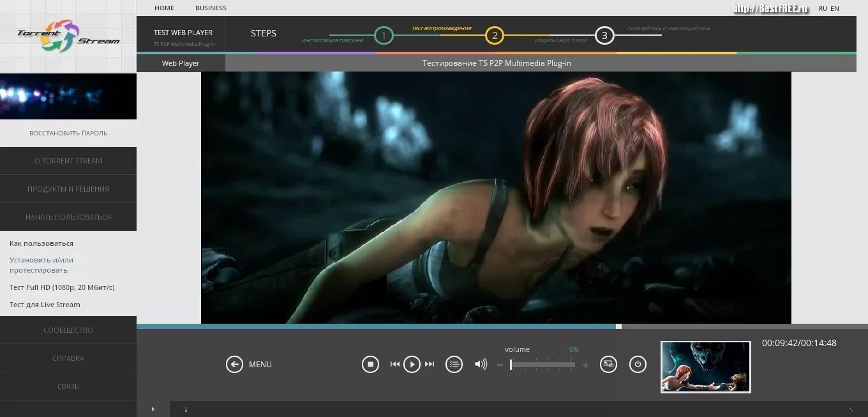Image resolution: width=868 pixels, height=417 pixels.
Task: Open the BUSINESS menu
Action: pos(211,8)
